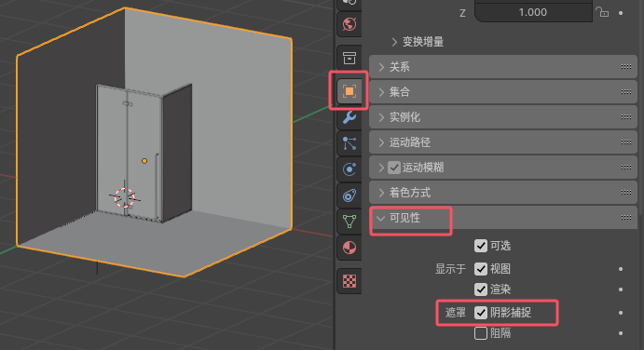The width and height of the screenshot is (644, 350).
Task: Disable the 阴影捕捉 shadow catcher checkbox
Action: [481, 313]
